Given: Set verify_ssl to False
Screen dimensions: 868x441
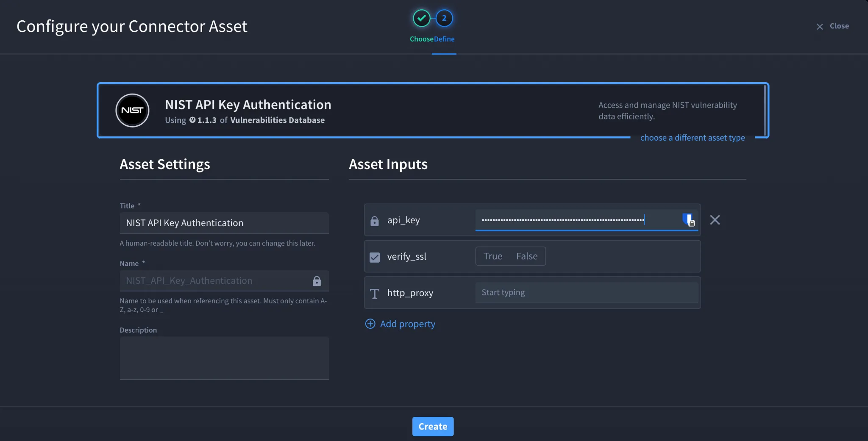Looking at the screenshot, I should pyautogui.click(x=527, y=256).
